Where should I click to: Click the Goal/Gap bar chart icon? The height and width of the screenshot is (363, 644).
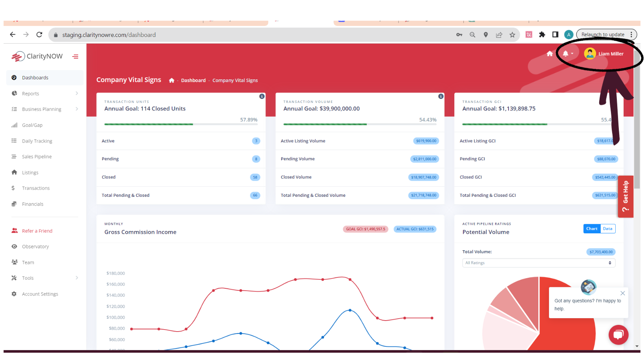[x=14, y=125]
